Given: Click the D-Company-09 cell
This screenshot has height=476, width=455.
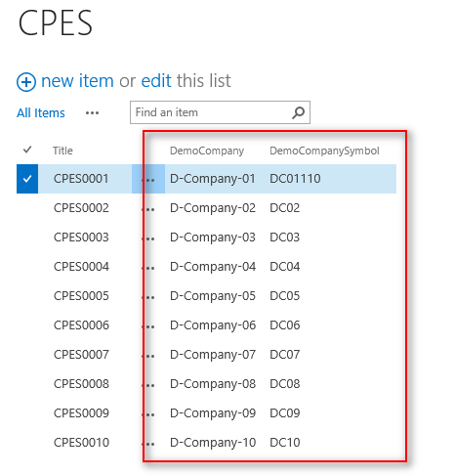Looking at the screenshot, I should point(213,413).
